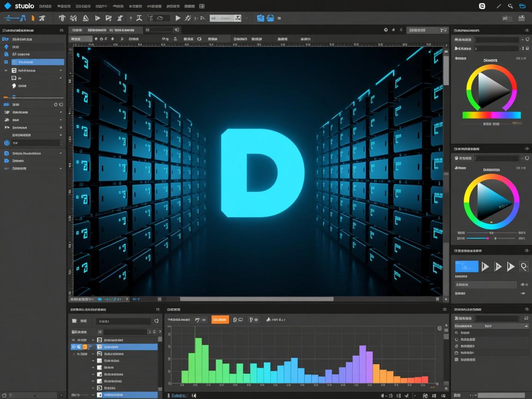Open the dropdown field in the top right panel

pos(497,40)
